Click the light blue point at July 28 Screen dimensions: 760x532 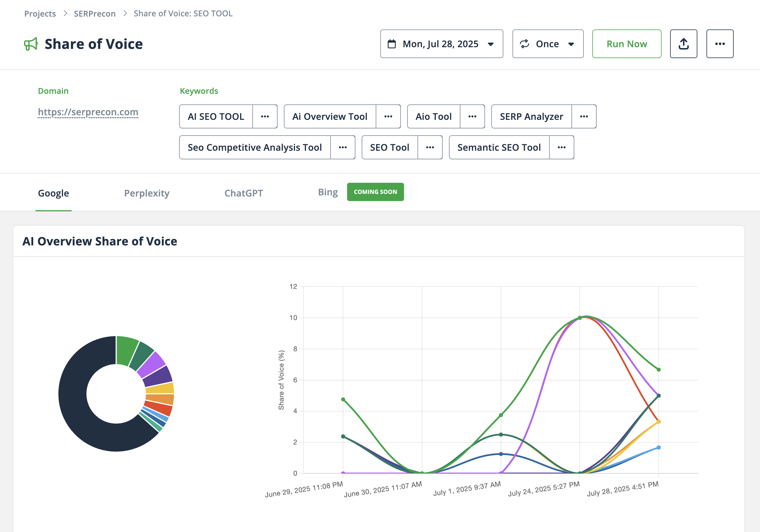point(658,447)
